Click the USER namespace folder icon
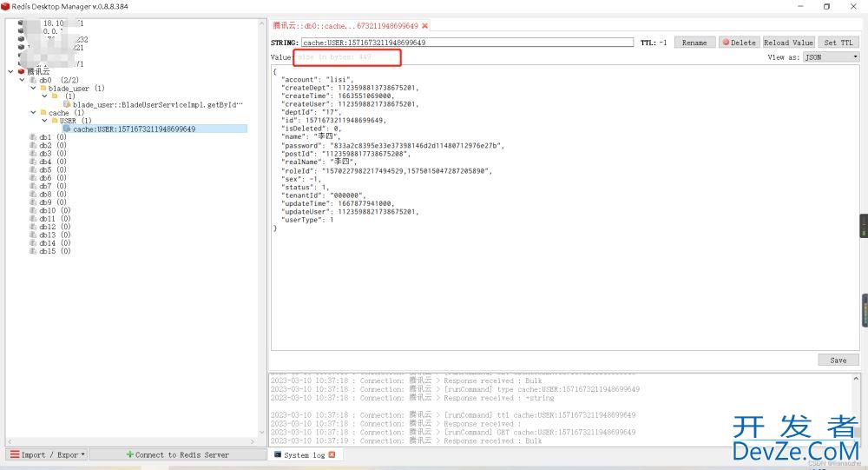The height and width of the screenshot is (470, 868). pos(54,120)
